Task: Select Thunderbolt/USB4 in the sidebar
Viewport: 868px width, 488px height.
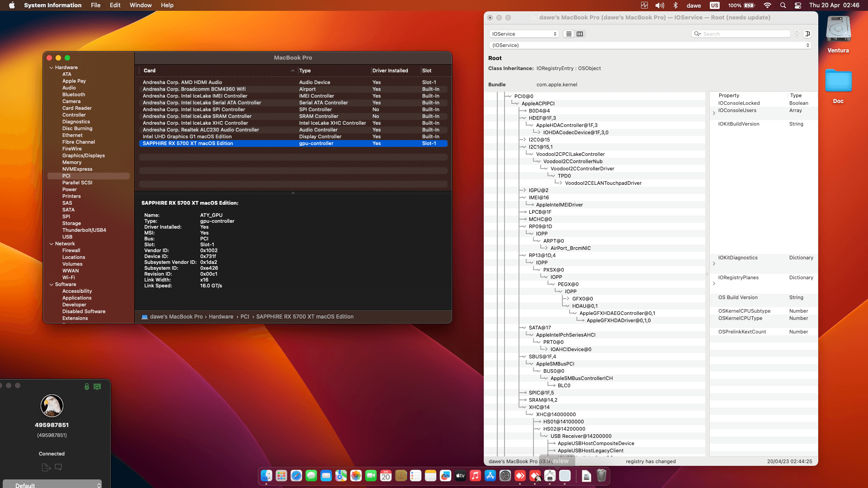Action: coord(84,230)
